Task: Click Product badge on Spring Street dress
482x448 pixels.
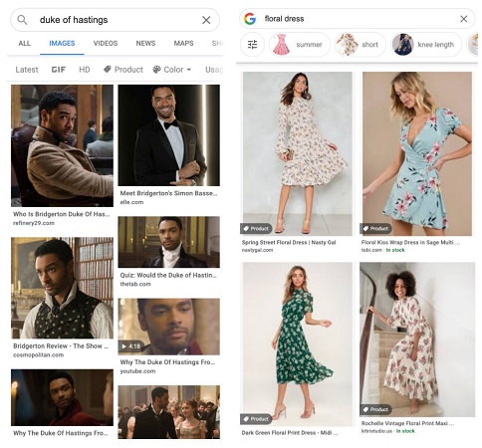Action: [256, 229]
